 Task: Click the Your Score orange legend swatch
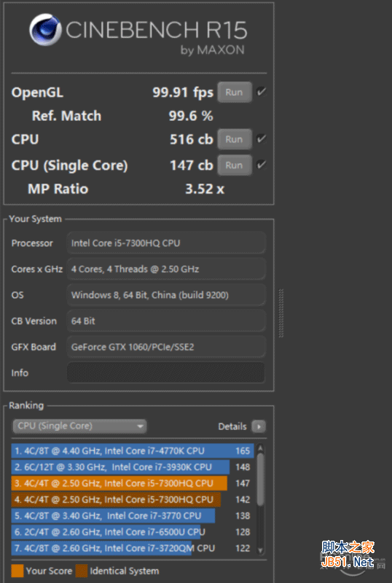pyautogui.click(x=17, y=571)
